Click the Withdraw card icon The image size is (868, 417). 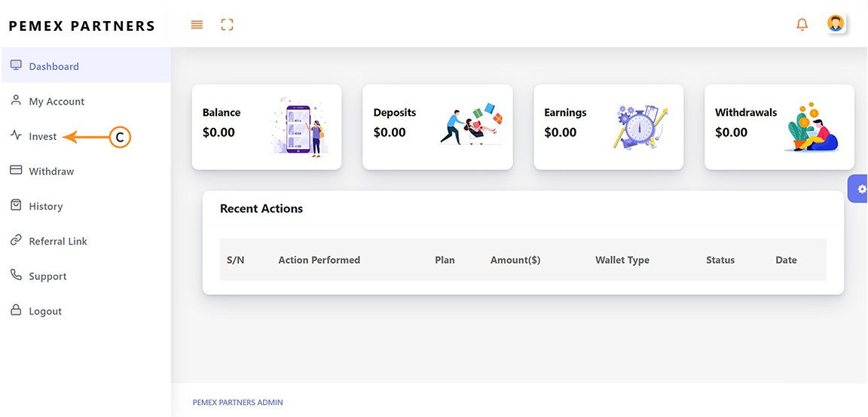point(16,171)
